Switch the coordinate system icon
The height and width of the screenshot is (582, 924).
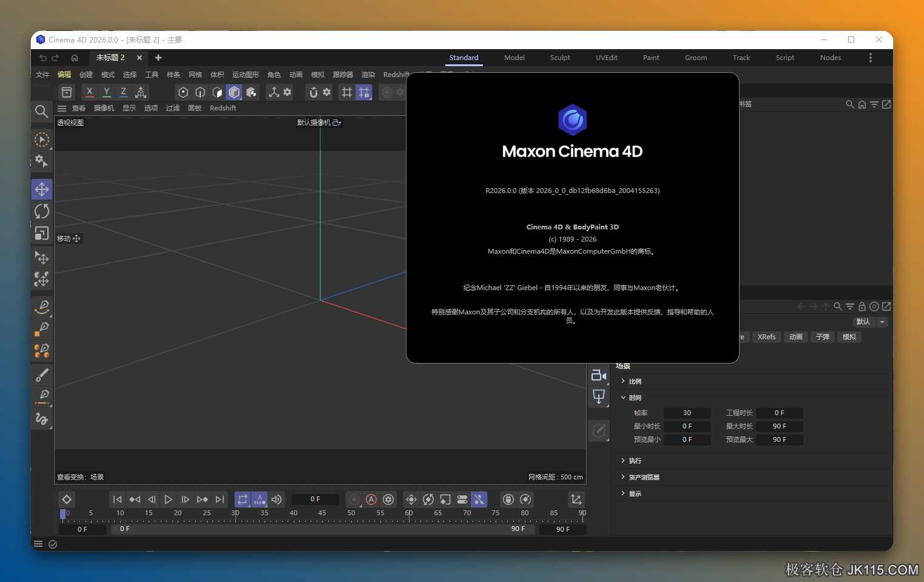point(141,92)
